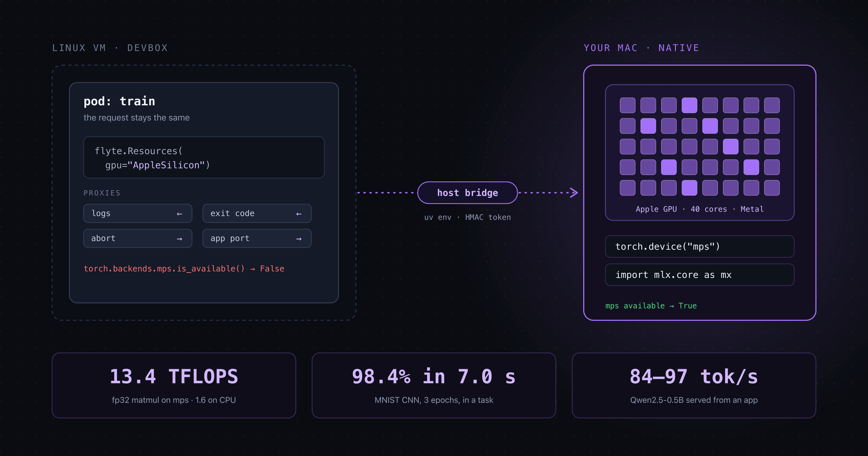Click the bright GPU core in the top row
The height and width of the screenshot is (456, 868).
(690, 105)
